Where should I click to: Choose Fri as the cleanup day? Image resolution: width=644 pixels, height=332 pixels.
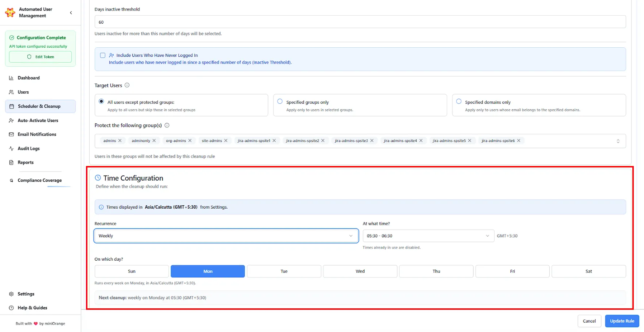pos(513,271)
